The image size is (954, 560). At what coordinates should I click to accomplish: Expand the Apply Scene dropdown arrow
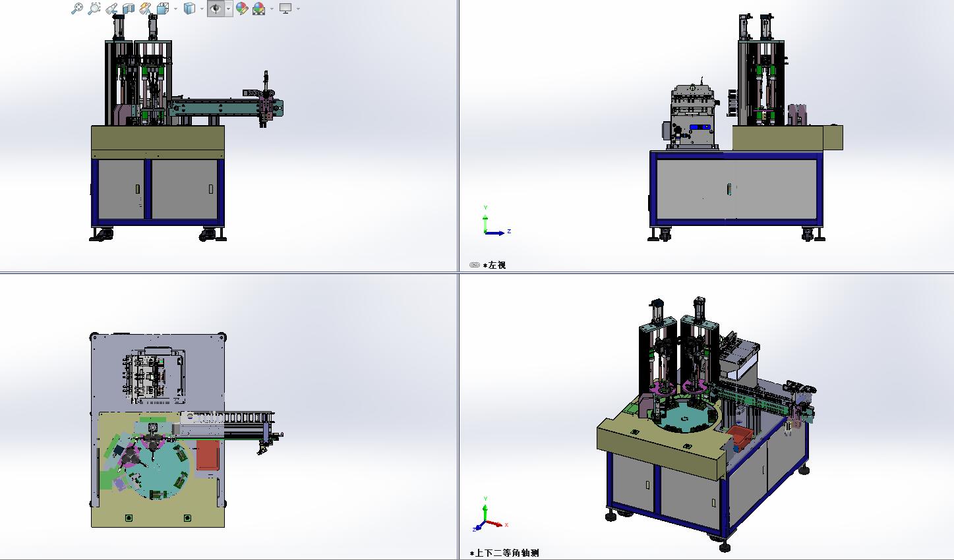pos(272,9)
